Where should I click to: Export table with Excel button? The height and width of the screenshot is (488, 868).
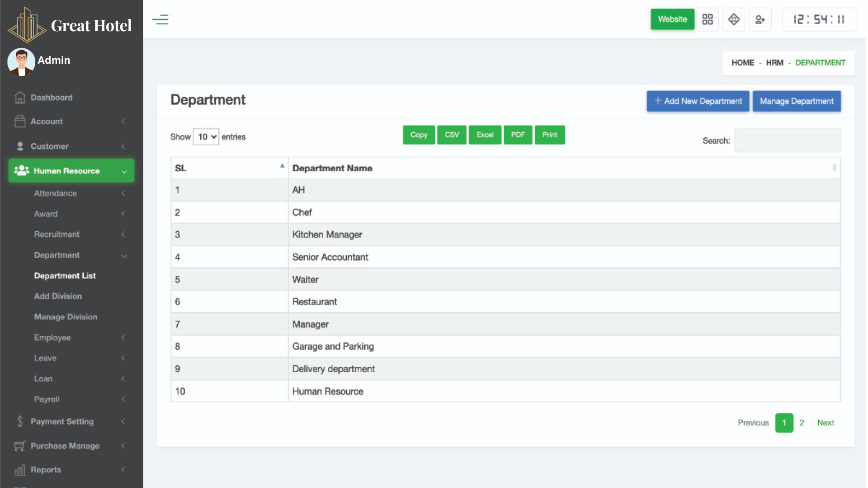[485, 135]
